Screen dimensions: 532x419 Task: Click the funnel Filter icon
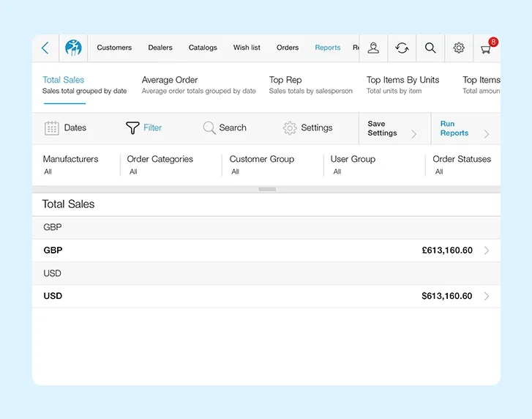(x=132, y=128)
